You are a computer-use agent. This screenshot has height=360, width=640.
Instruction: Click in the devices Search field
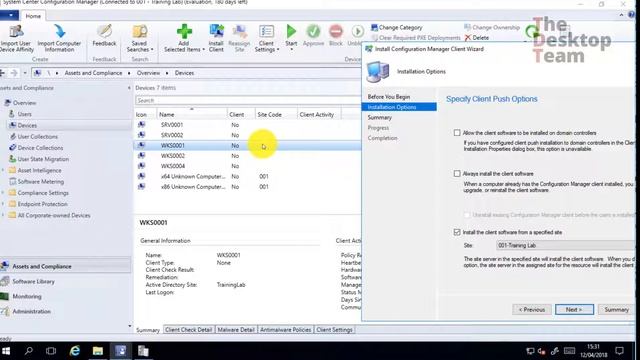point(248,100)
